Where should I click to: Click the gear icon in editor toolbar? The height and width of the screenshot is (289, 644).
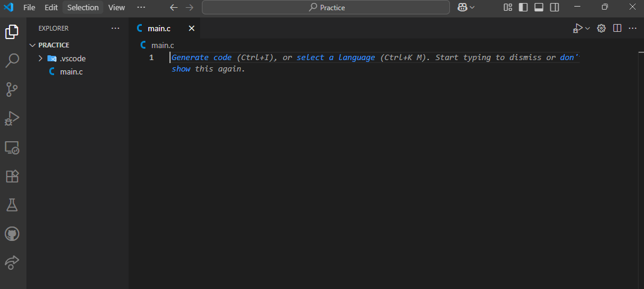pyautogui.click(x=601, y=28)
